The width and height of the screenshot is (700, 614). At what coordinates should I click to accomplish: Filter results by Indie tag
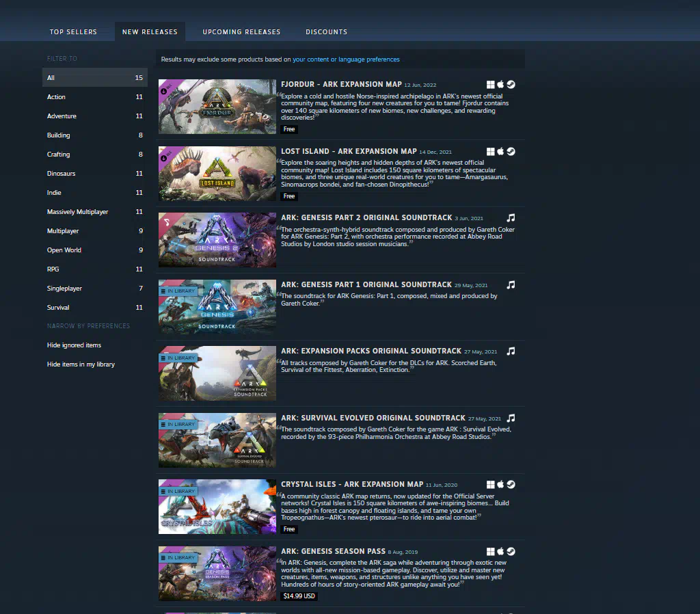[94, 193]
